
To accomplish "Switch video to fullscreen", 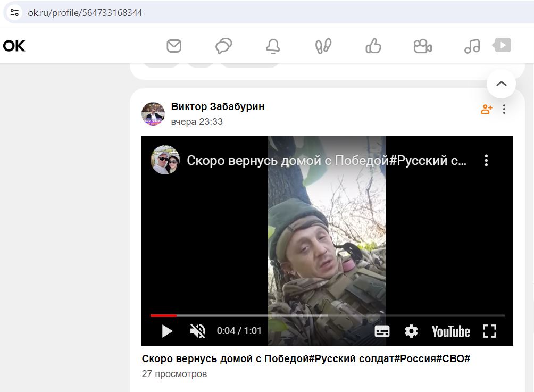I will click(x=490, y=331).
